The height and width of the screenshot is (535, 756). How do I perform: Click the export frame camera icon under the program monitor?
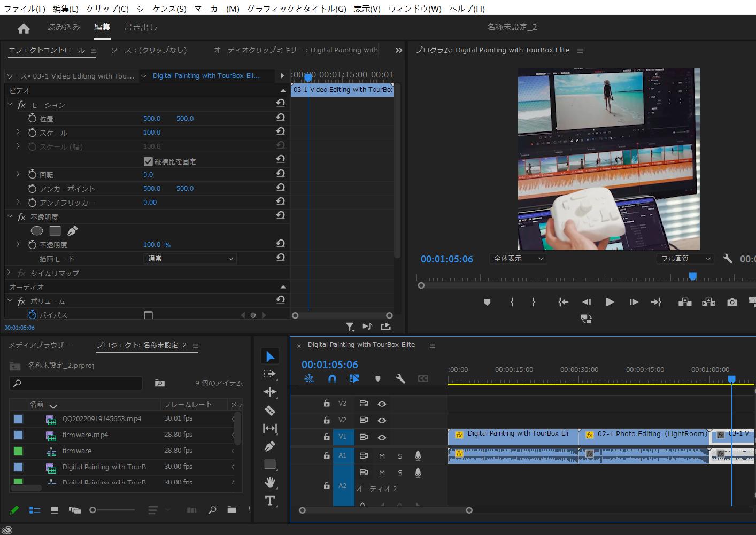coord(732,302)
